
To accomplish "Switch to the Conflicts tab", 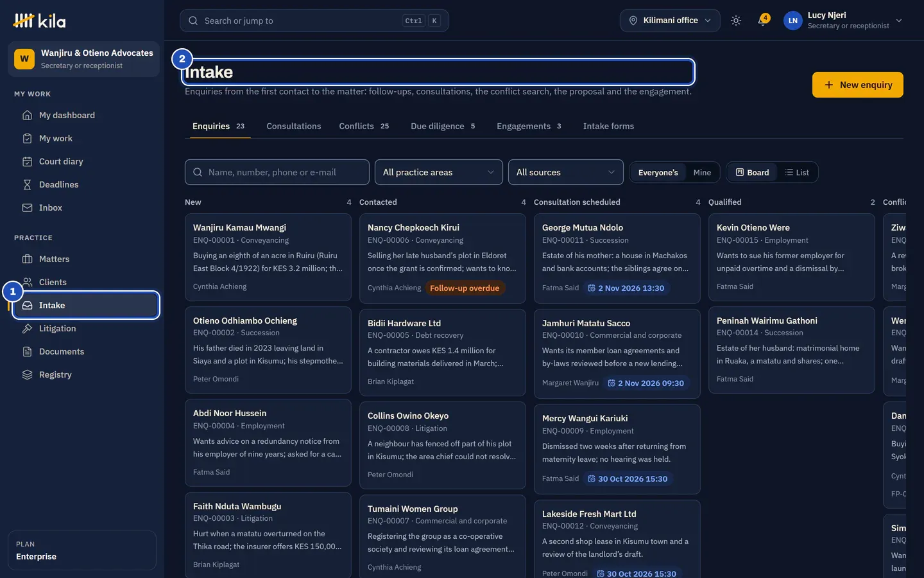I will [x=364, y=126].
